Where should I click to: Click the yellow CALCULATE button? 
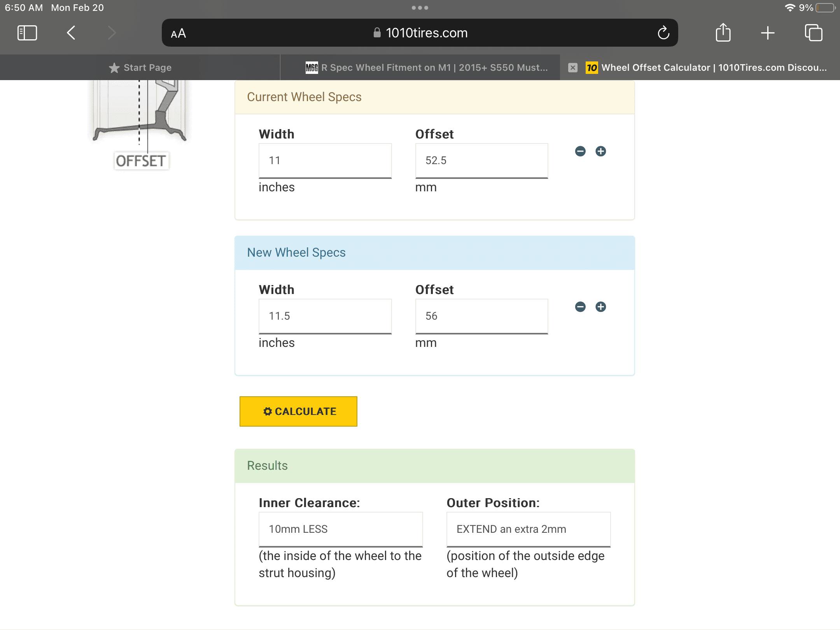(x=298, y=411)
